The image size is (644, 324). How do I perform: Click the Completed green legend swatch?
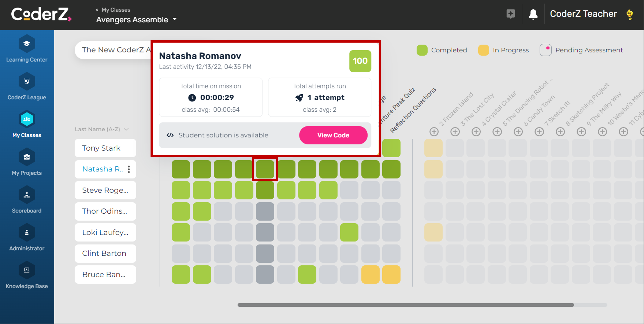pyautogui.click(x=422, y=50)
